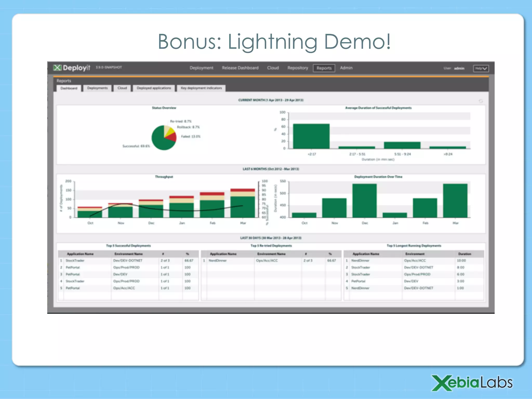Screen dimensions: 532x399
Task: Click 'Re-tried: 8.7%' pie label
Action: (x=181, y=121)
